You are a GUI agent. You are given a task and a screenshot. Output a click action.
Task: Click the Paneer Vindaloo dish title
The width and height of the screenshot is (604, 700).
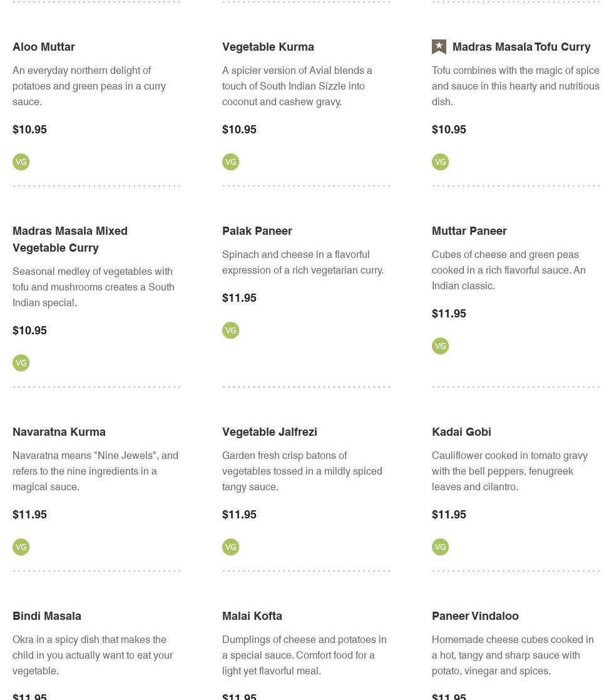pos(475,616)
